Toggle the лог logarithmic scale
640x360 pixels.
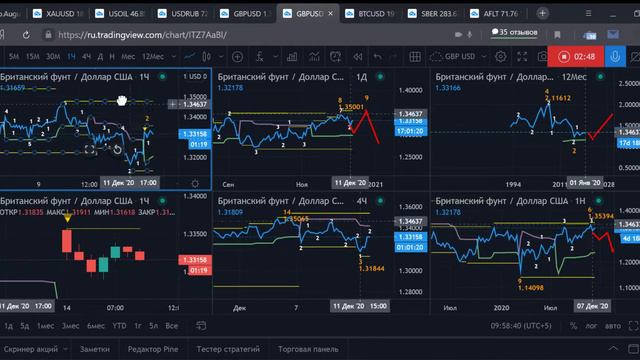point(591,326)
